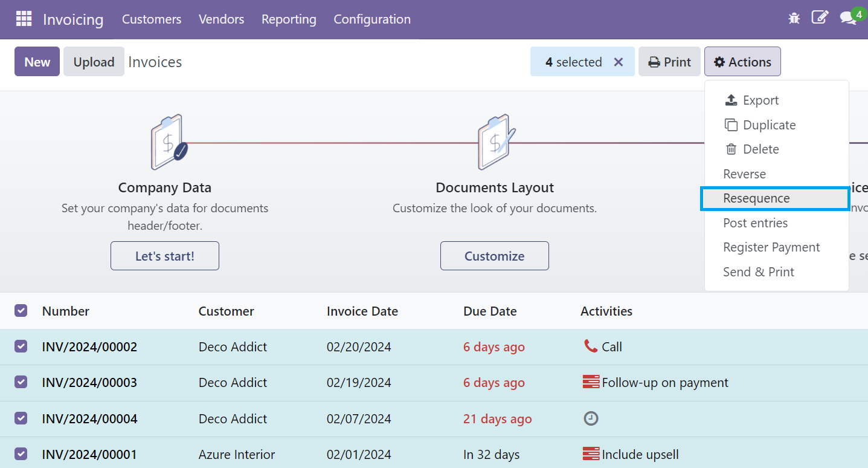Choose Post entries from Actions menu
This screenshot has height=468, width=868.
click(776, 223)
